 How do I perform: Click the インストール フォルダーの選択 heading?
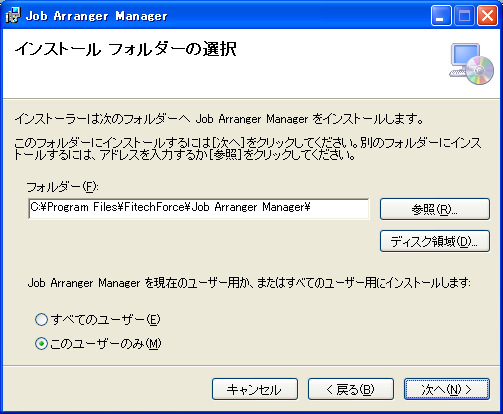coord(125,49)
